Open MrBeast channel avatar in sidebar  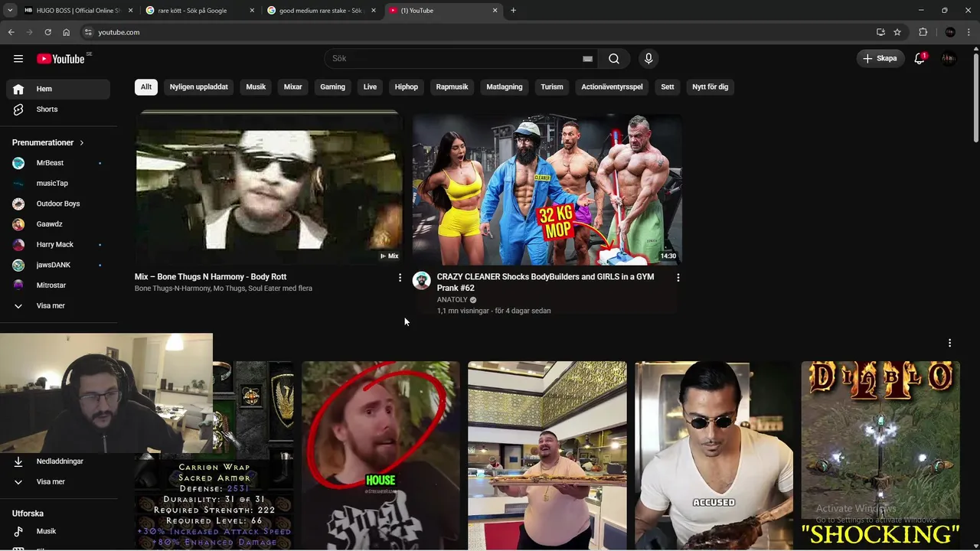18,163
